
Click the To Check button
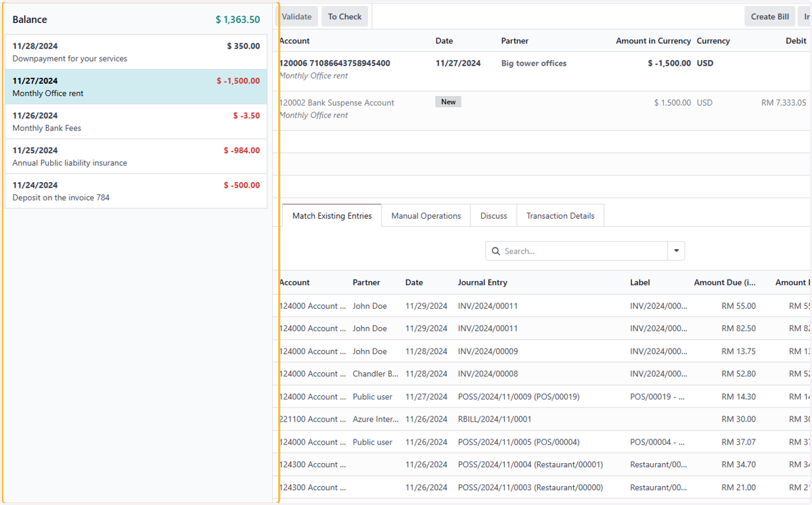point(345,17)
